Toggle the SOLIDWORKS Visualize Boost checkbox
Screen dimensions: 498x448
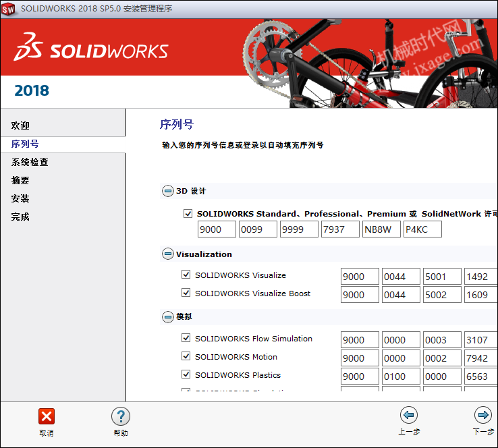click(186, 292)
